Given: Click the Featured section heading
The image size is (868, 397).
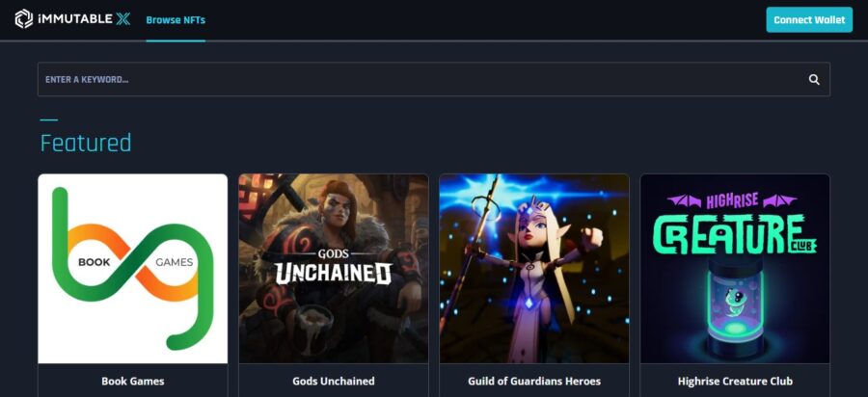Looking at the screenshot, I should (x=86, y=143).
